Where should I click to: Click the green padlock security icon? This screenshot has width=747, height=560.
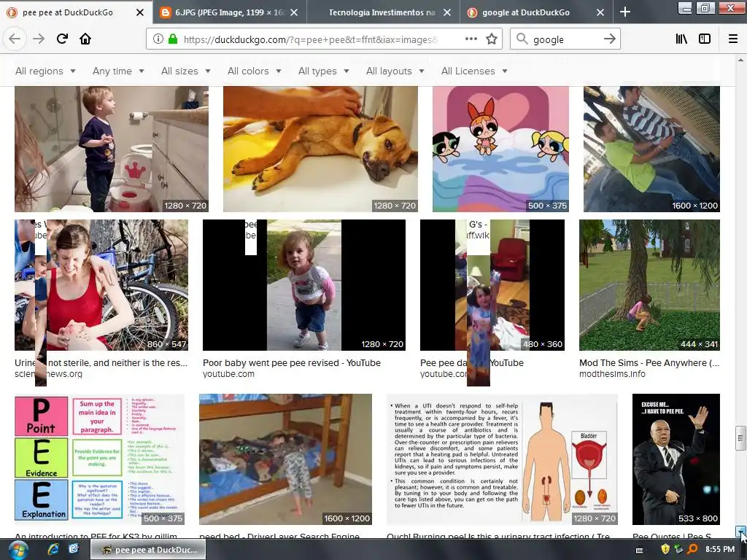pos(173,39)
